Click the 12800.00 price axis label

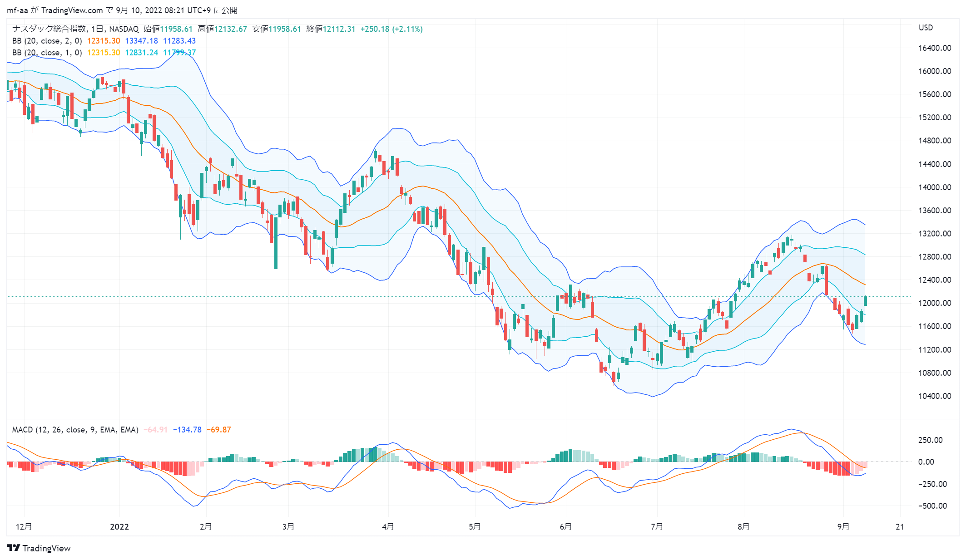pos(935,257)
